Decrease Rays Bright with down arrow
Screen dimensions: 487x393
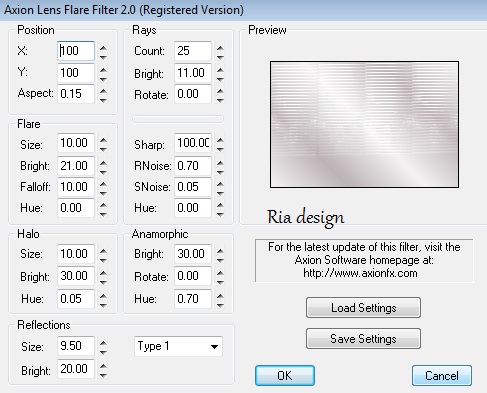[220, 79]
